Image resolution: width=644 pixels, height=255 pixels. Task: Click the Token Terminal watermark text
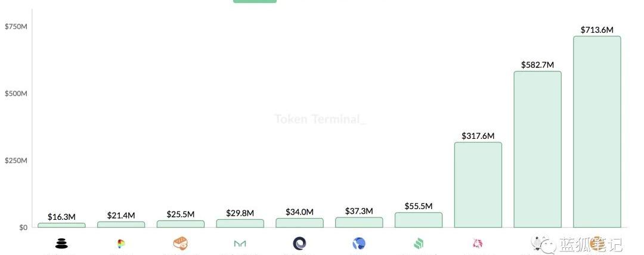tap(320, 119)
